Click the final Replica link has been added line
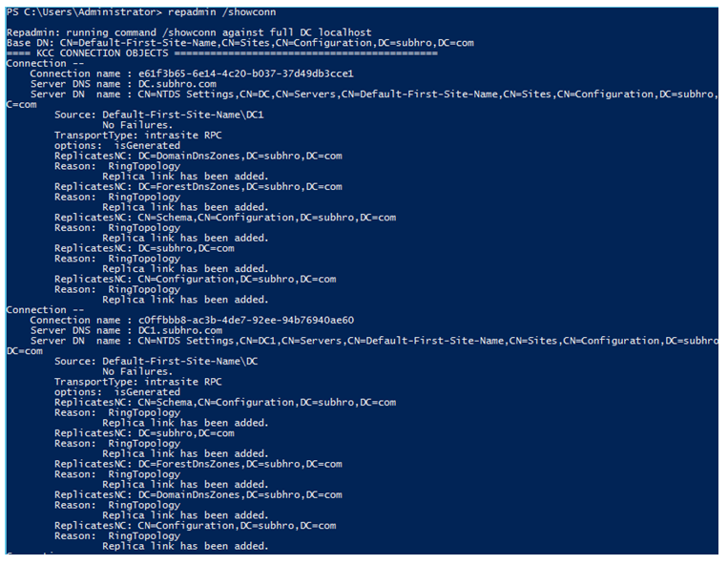 pyautogui.click(x=185, y=546)
